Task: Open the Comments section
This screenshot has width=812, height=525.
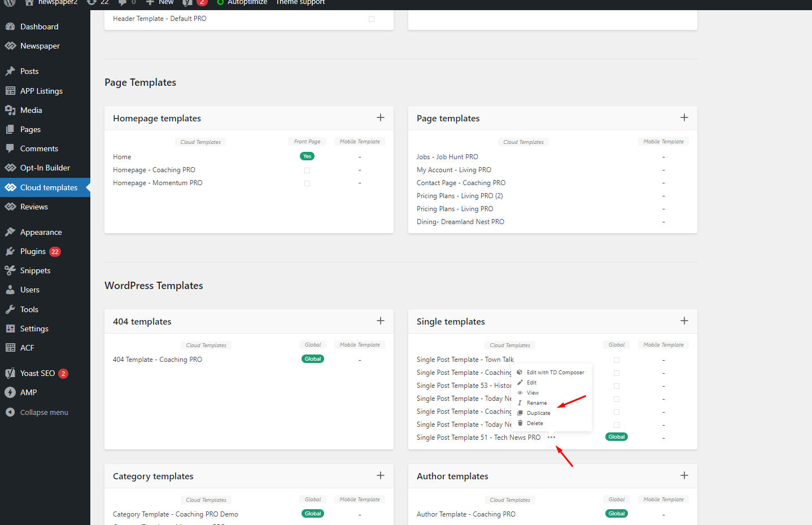Action: coord(39,148)
